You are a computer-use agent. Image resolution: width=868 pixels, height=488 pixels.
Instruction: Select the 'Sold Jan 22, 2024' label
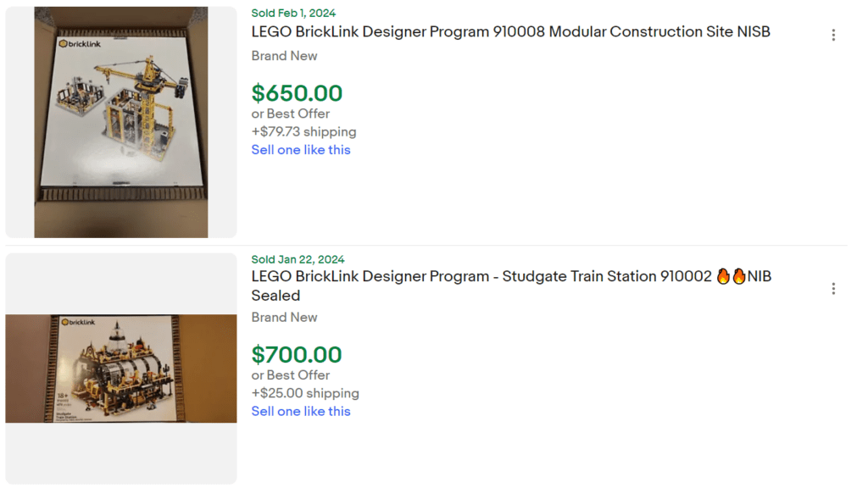point(298,259)
